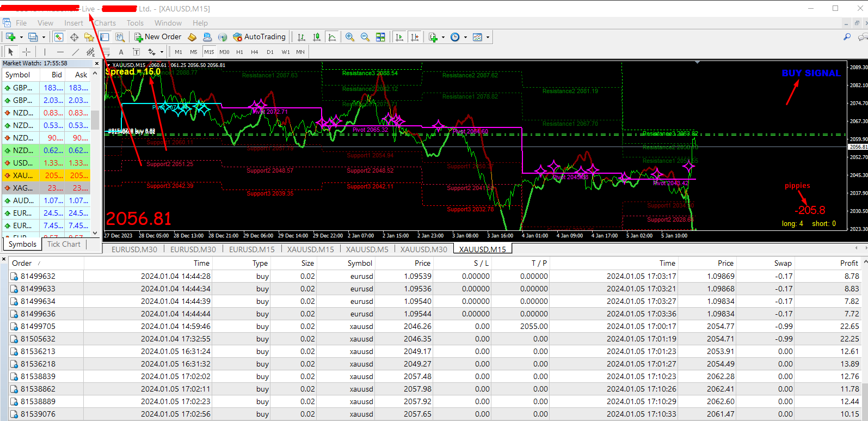Select the Crosshair tool
Viewport: 868px width, 421px height.
[26, 52]
